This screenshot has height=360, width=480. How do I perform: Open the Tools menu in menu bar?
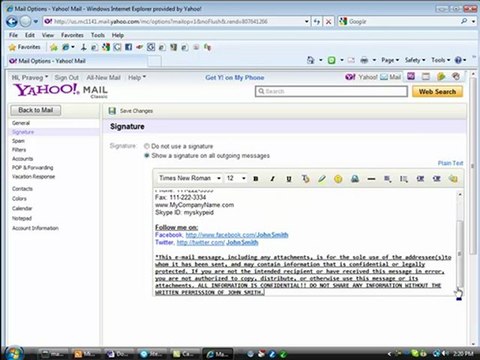point(98,35)
